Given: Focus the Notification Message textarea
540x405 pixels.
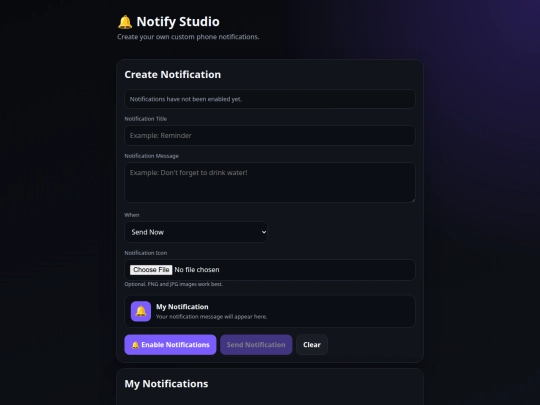Looking at the screenshot, I should click(x=270, y=183).
